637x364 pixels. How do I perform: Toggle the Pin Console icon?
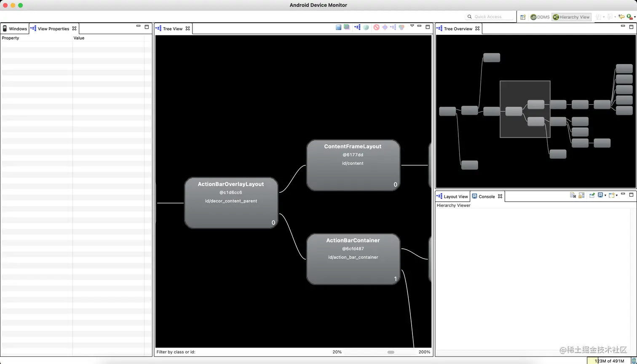pyautogui.click(x=592, y=195)
